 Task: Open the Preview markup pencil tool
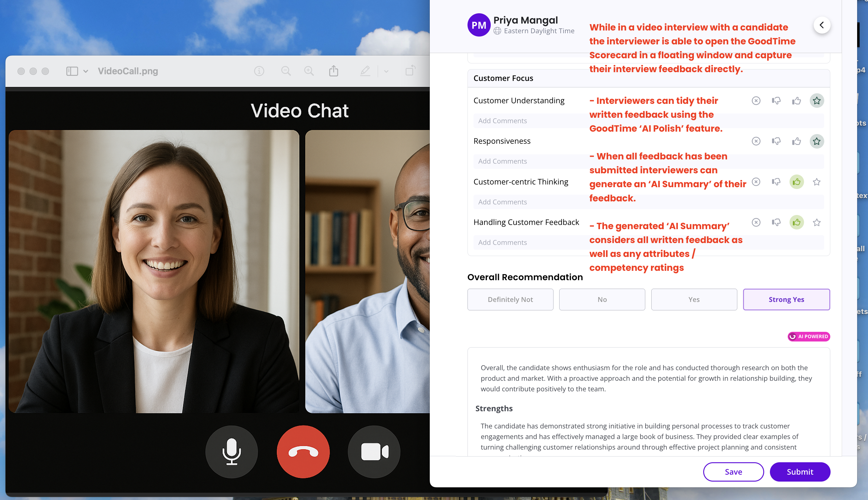tap(365, 71)
